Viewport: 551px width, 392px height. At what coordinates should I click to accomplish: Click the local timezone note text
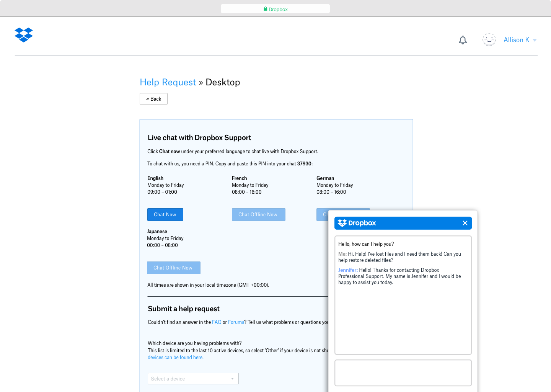208,285
